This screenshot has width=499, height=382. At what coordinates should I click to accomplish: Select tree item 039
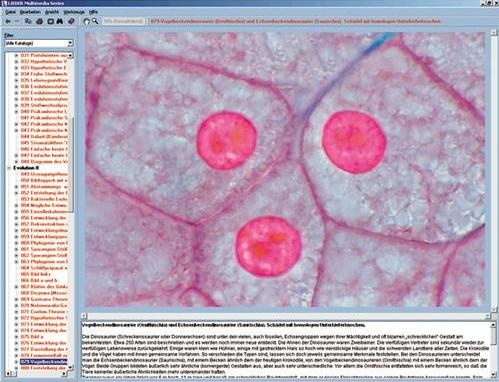click(x=44, y=105)
